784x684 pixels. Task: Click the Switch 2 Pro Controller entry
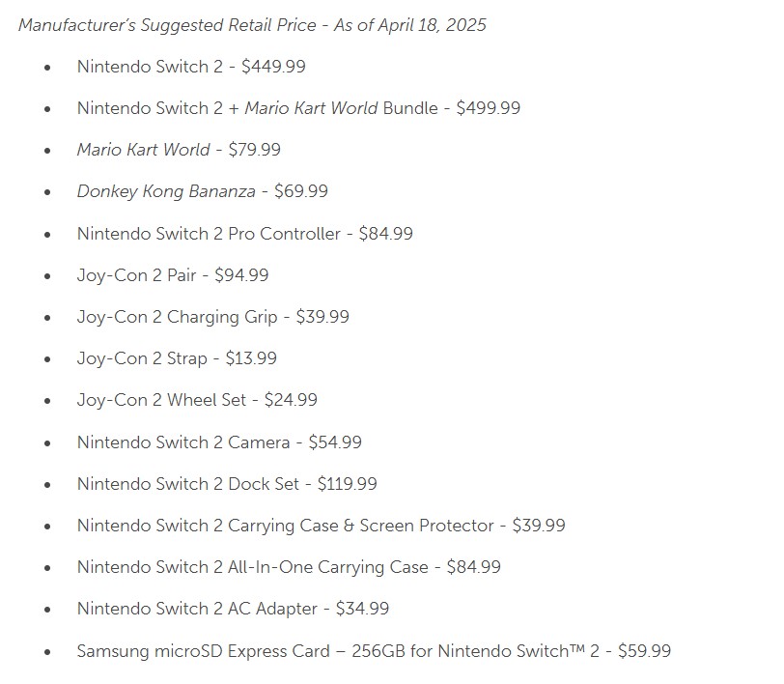245,234
